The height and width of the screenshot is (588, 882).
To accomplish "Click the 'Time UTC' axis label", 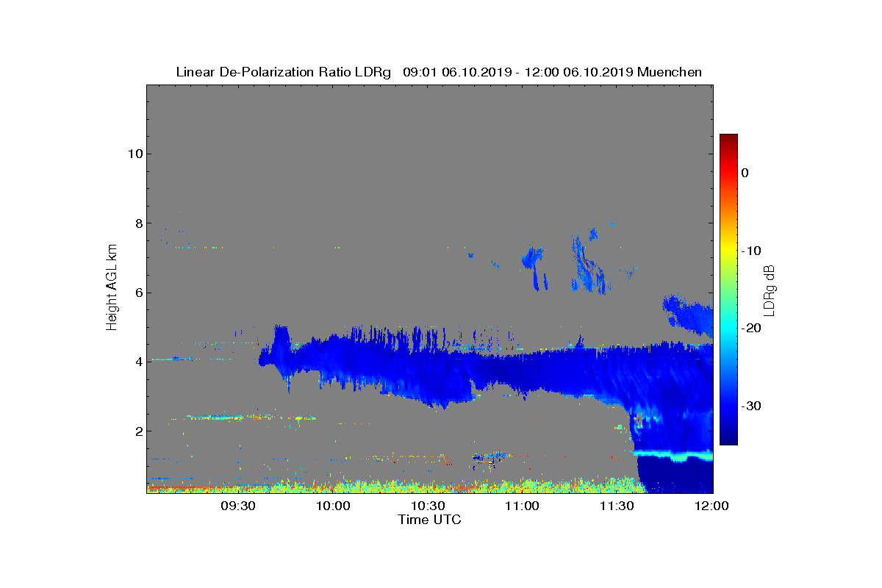I will pyautogui.click(x=430, y=520).
